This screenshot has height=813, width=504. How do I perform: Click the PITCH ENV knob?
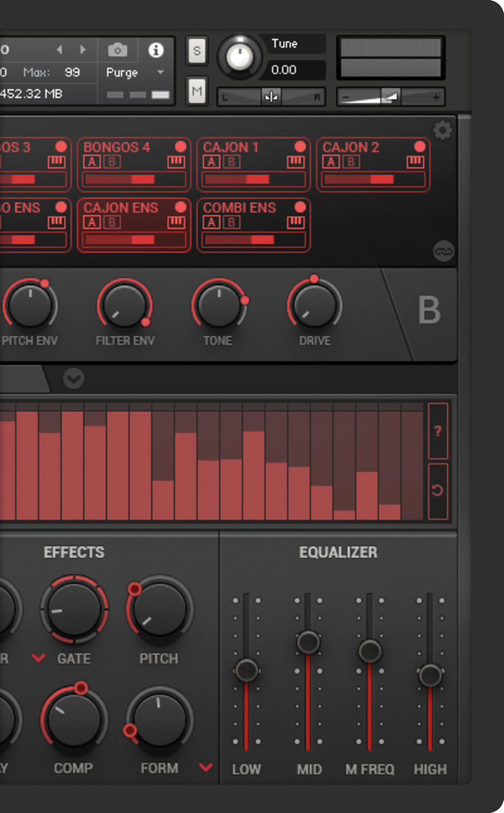(30, 306)
